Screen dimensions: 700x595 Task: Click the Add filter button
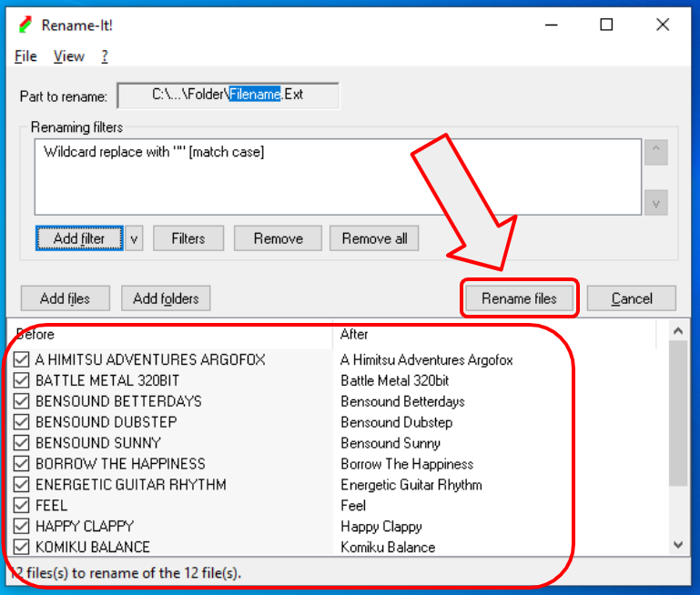(x=79, y=238)
